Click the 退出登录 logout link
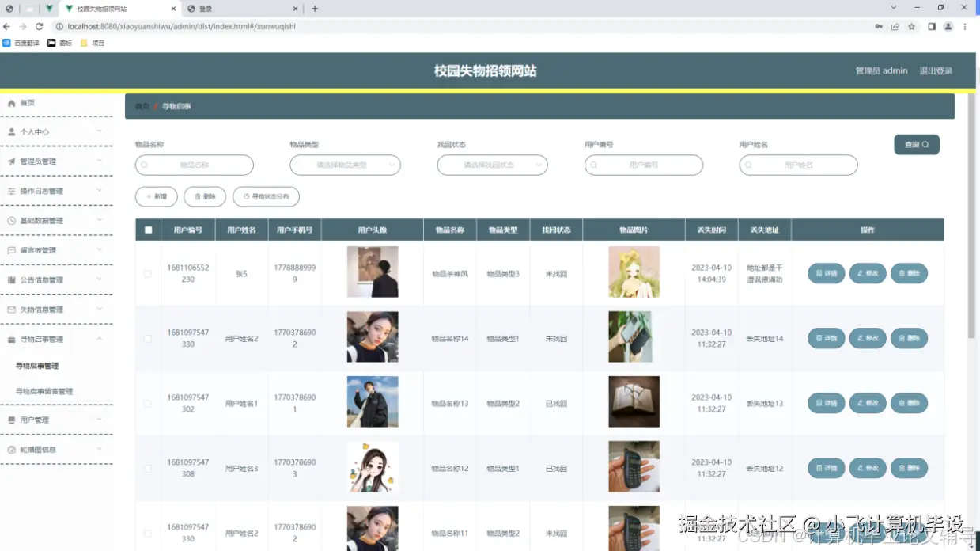The image size is (980, 551). 936,70
